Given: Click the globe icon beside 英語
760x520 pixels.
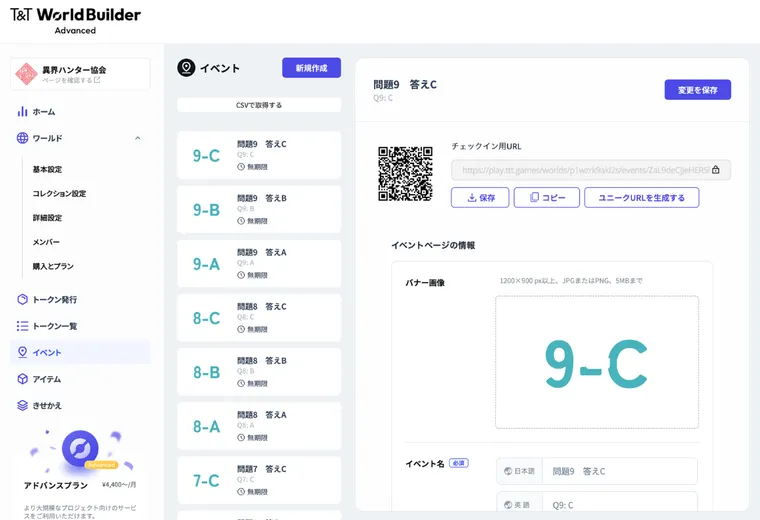Looking at the screenshot, I should pos(508,505).
